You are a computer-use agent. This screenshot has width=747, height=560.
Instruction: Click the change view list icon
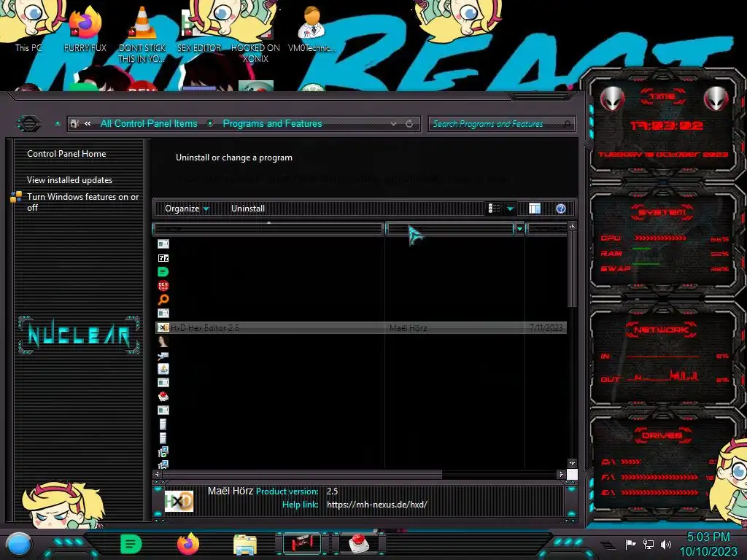494,209
